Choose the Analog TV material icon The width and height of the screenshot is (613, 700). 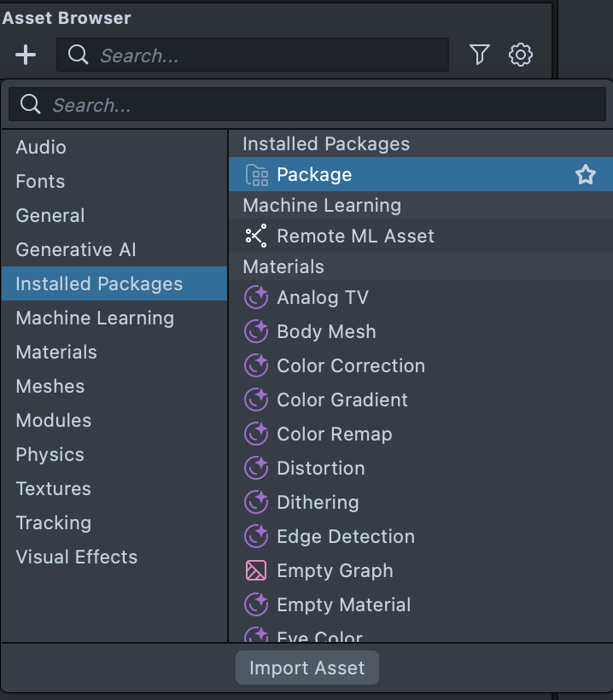click(x=256, y=298)
